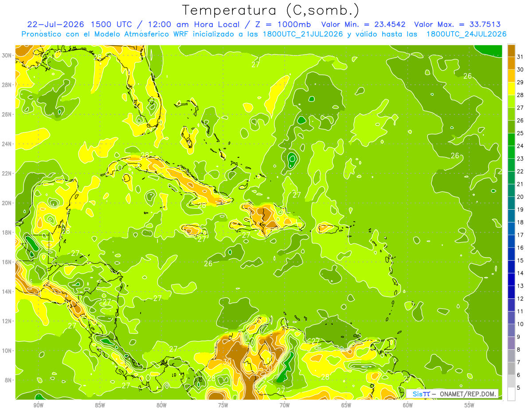Click the color bar value 17
The height and width of the screenshot is (411, 532).
click(520, 235)
